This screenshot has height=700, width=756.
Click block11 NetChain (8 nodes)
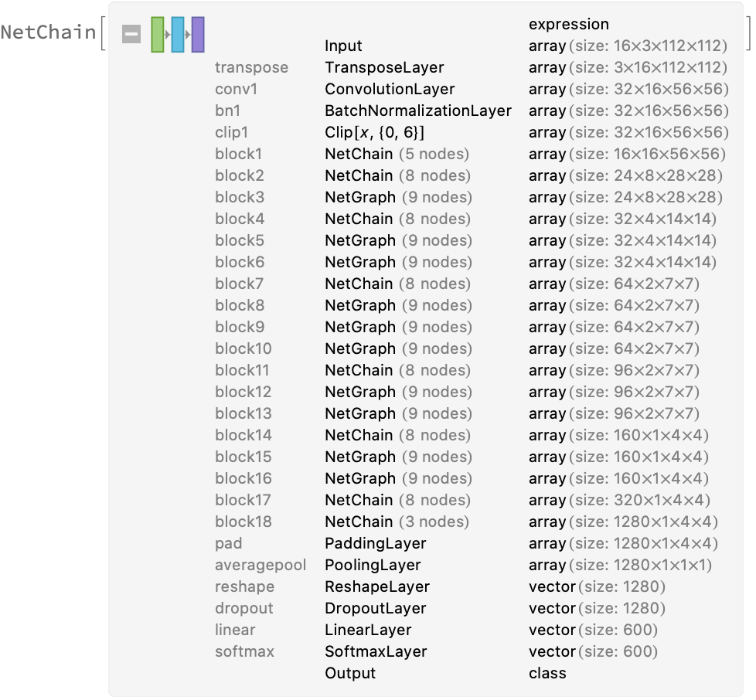coord(397,370)
